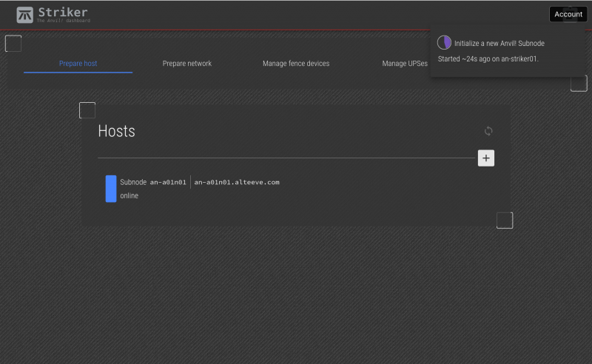Click the purple job progress pie icon
Screen dimensions: 592x364
coord(444,43)
